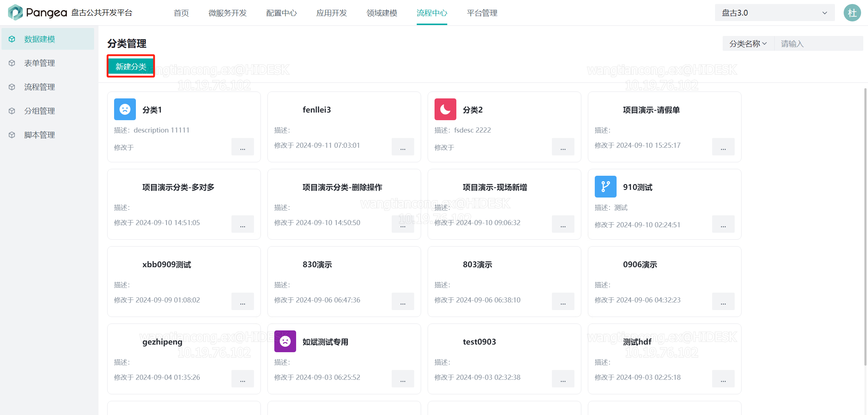
Task: Click the vertical scrollbar of the card list
Action: click(865, 227)
